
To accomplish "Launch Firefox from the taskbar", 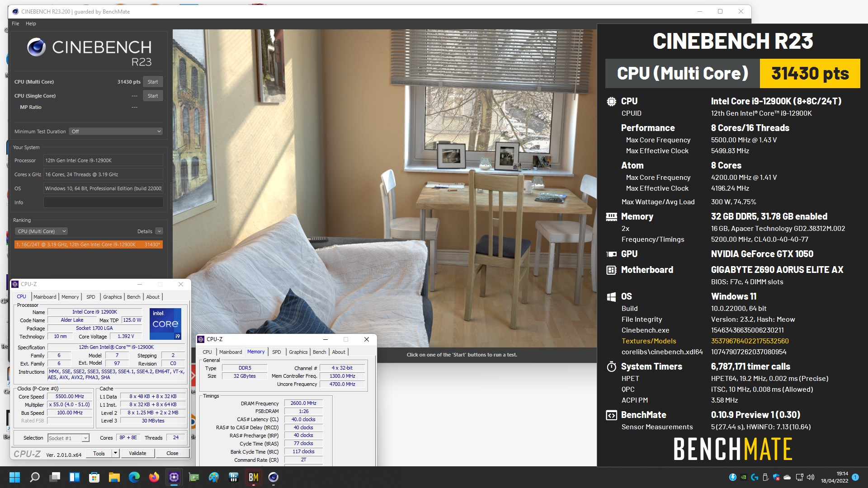I will pyautogui.click(x=154, y=477).
